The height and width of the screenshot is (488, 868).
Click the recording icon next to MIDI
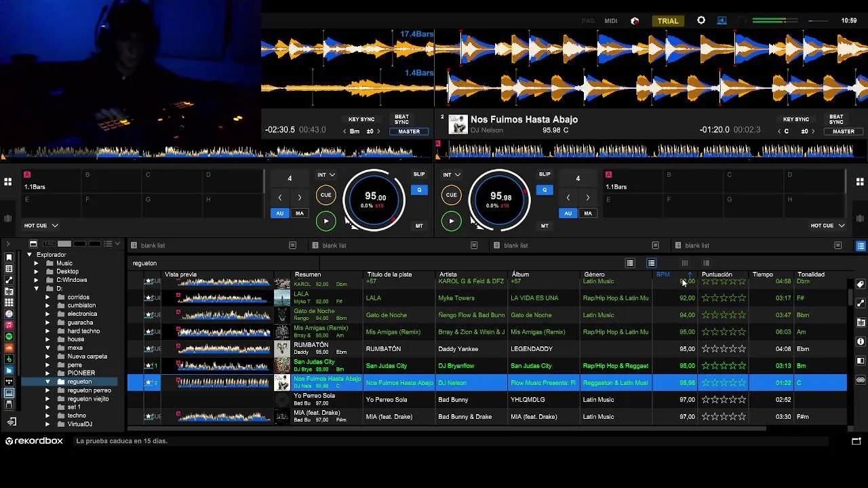(635, 21)
